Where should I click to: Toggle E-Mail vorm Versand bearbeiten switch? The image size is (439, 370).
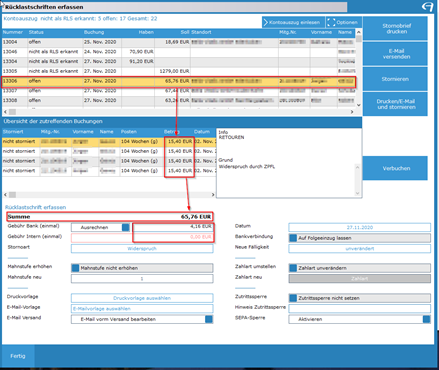(209, 319)
